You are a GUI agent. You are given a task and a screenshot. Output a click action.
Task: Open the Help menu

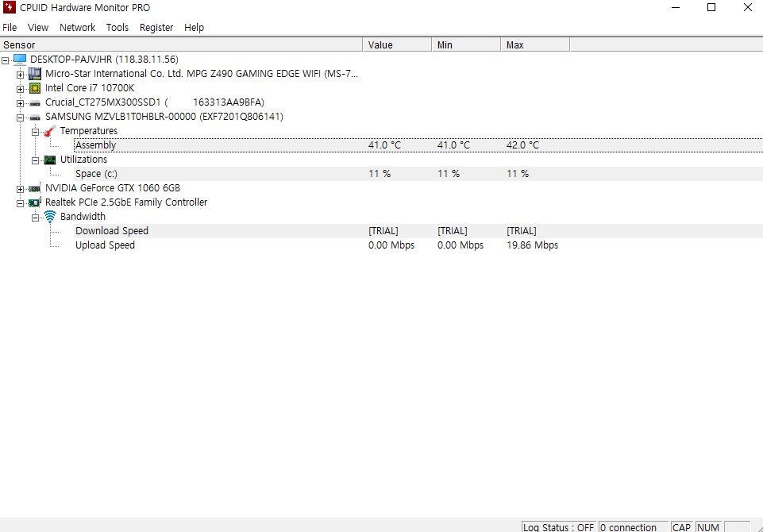[x=195, y=27]
